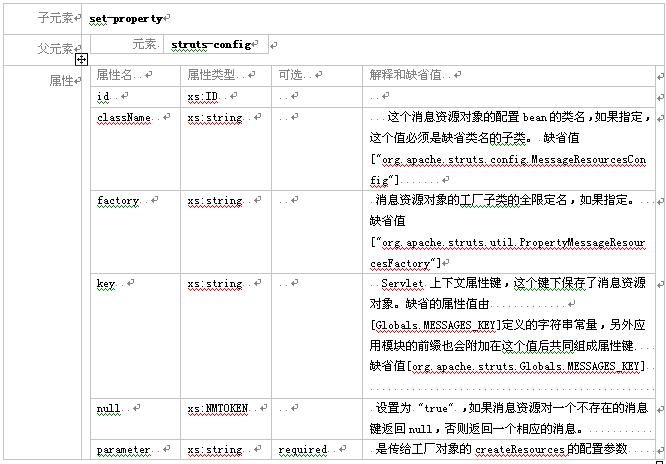The image size is (666, 464).
Task: Click the 'xs:NMTOKEN' type cell
Action: (x=217, y=409)
